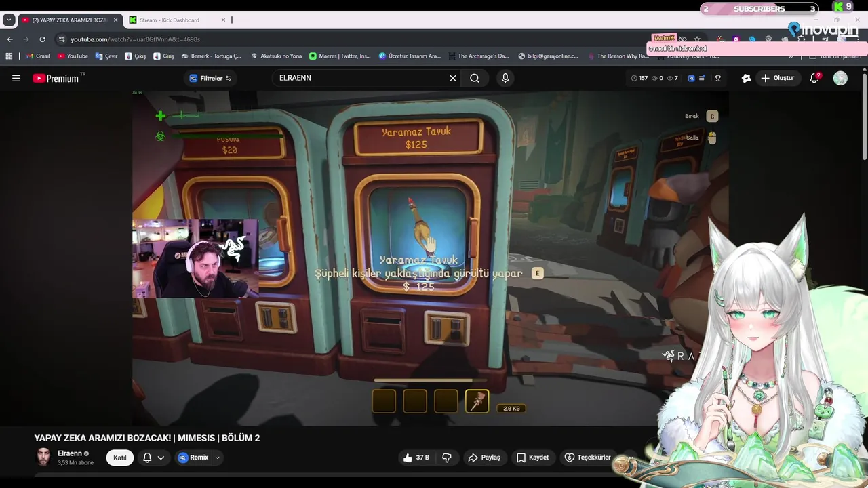Dislike the video with thumbs down
The image size is (868, 488).
click(x=447, y=457)
